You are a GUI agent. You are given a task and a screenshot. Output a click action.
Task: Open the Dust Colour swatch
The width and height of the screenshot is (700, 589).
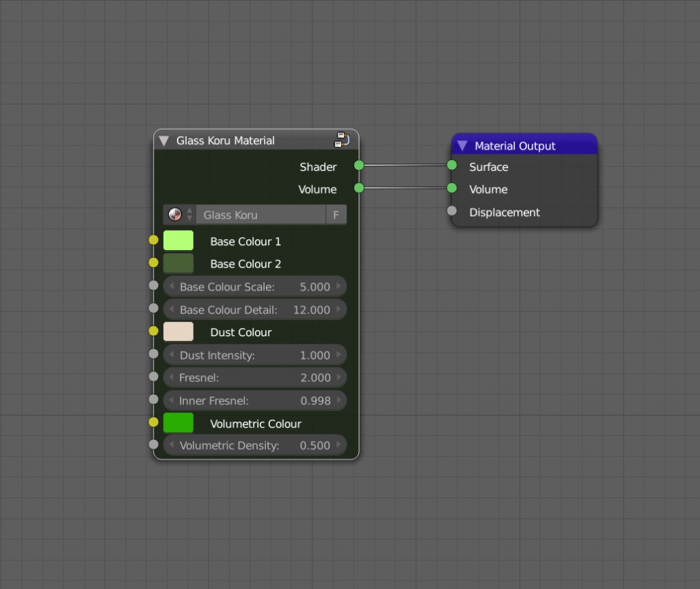click(x=177, y=331)
